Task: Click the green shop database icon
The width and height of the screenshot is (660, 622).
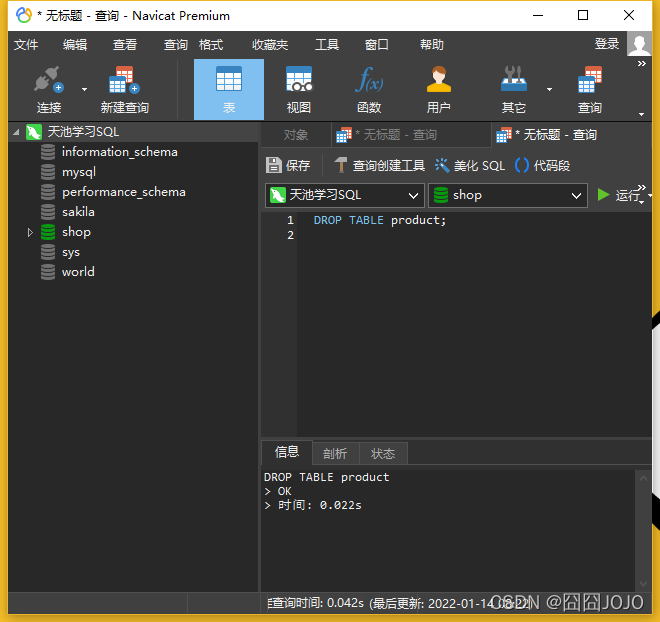Action: pyautogui.click(x=48, y=232)
